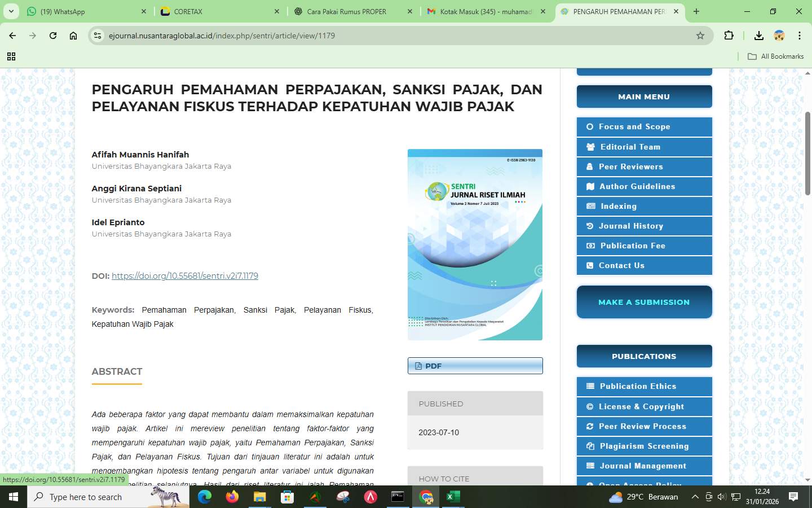Click the browser profile avatar icon

(779, 35)
